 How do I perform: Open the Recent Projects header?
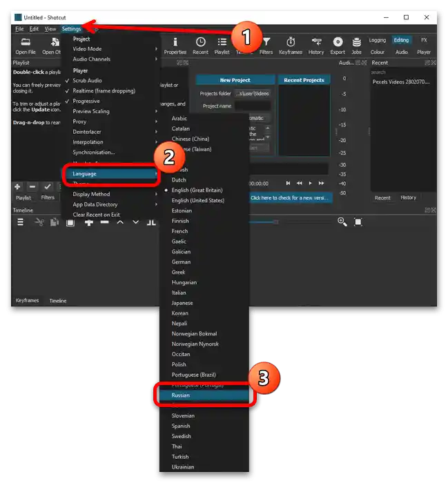[304, 80]
